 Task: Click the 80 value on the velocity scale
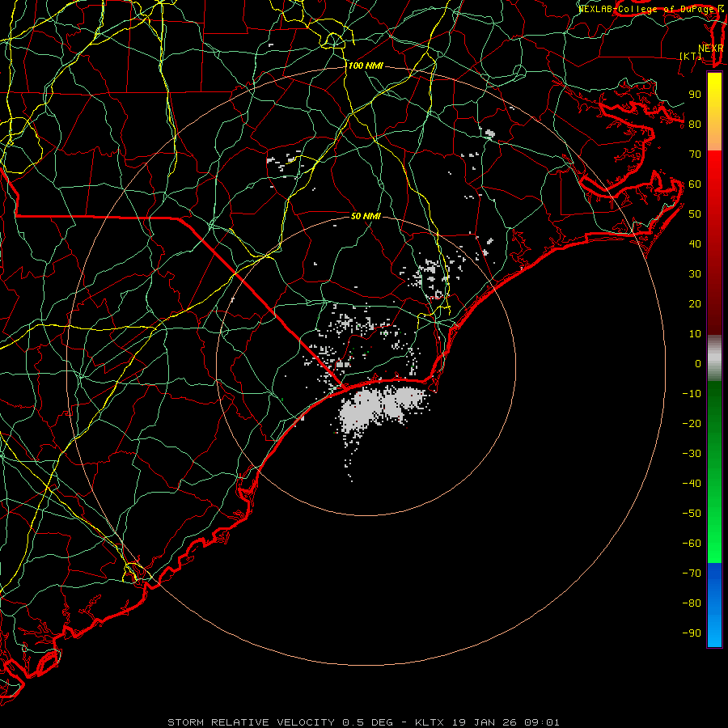tap(695, 125)
